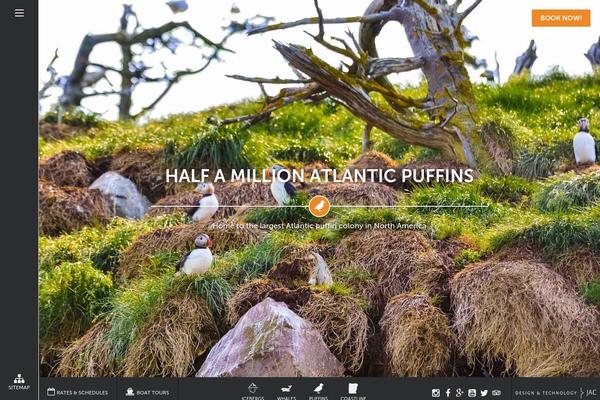Go to the Icebergs section

tap(253, 391)
